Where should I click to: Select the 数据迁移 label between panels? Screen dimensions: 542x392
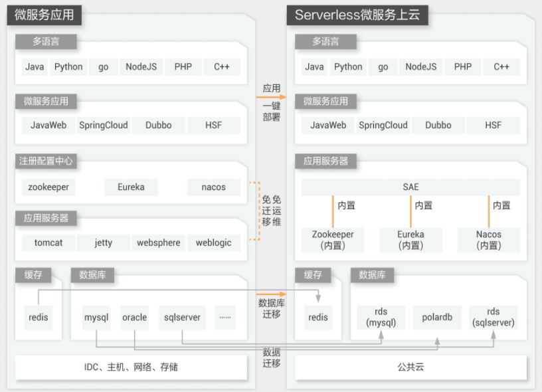pyautogui.click(x=272, y=357)
